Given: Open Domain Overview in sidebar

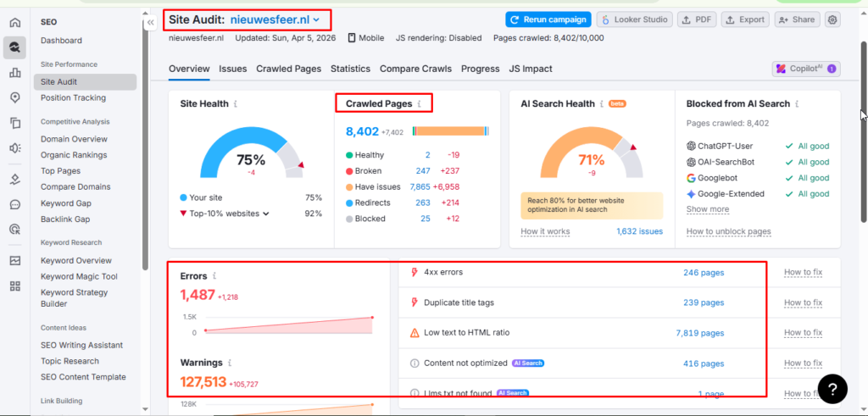Looking at the screenshot, I should click(x=75, y=139).
